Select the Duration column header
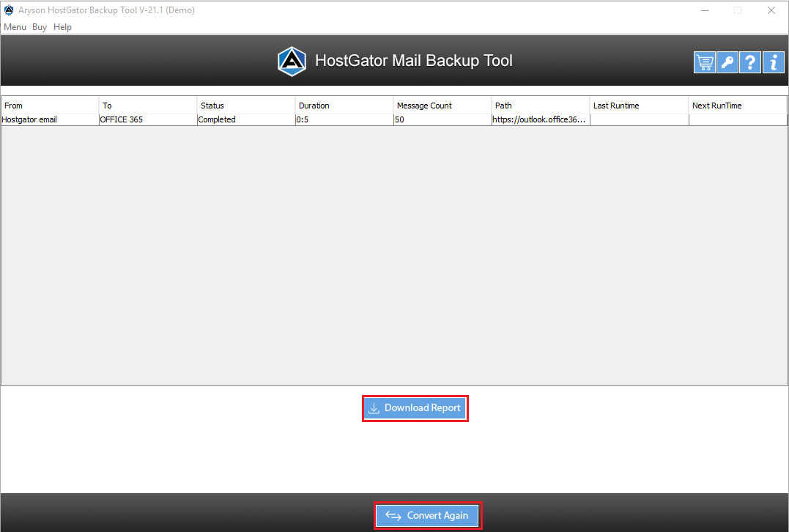Viewport: 789px width, 532px height. tap(344, 106)
